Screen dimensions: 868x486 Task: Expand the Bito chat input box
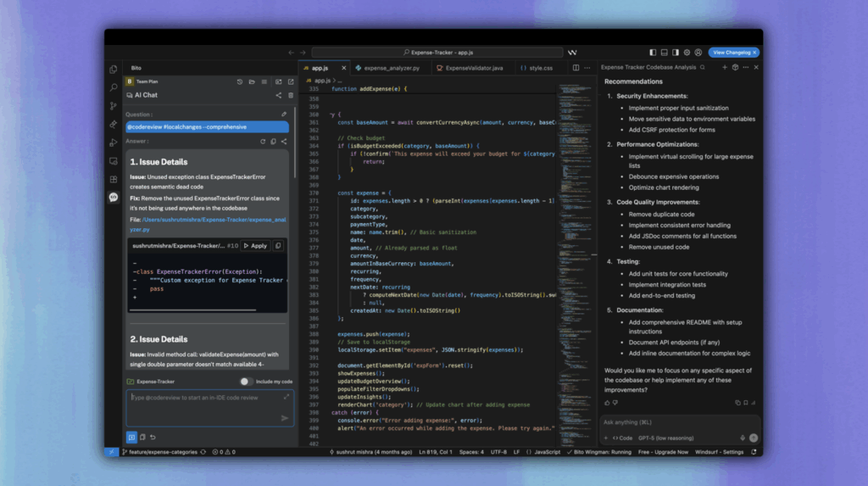[x=287, y=397]
